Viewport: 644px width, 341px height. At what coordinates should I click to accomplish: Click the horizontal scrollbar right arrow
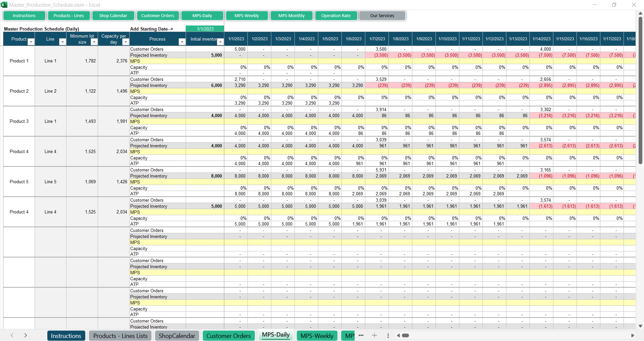pos(633,335)
